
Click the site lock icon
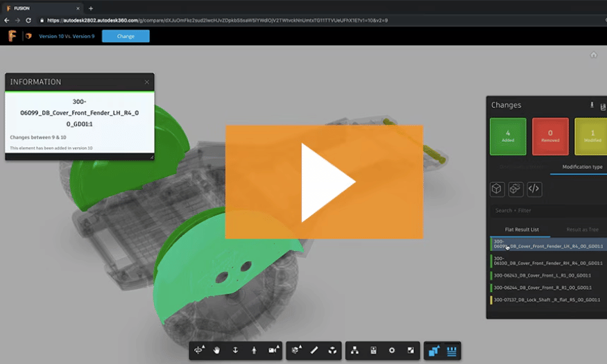[x=42, y=20]
